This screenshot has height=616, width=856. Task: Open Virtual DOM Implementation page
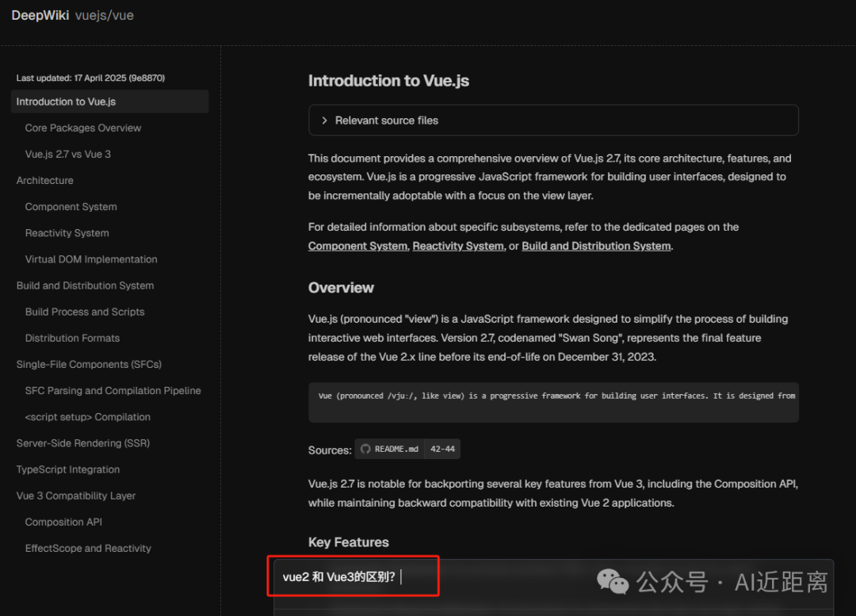pos(91,259)
